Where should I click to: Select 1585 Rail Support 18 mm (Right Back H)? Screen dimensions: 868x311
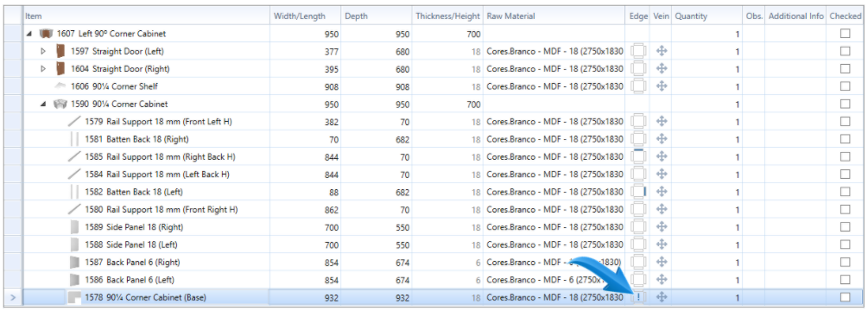(x=160, y=156)
